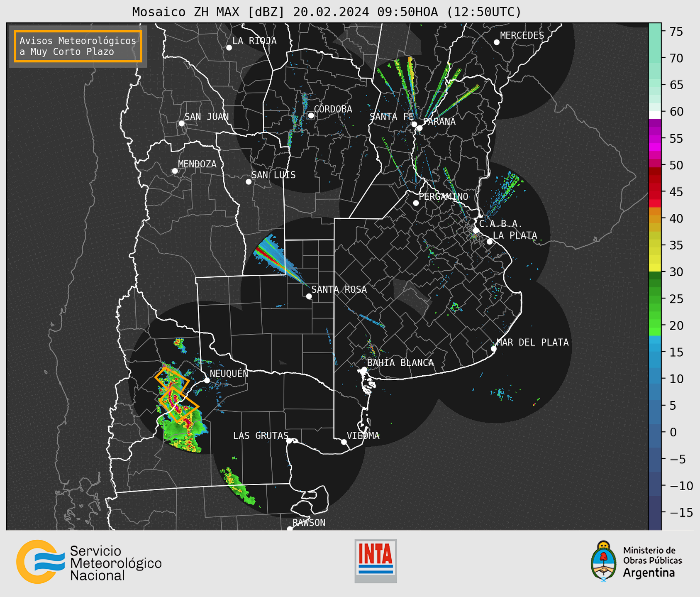
Task: Click the SAN JUAN city label
Action: (207, 117)
